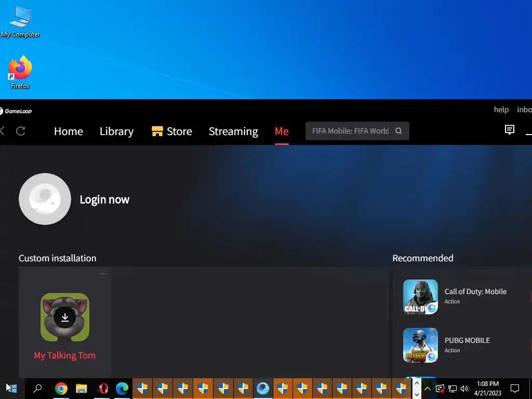This screenshot has height=399, width=532.
Task: Open the Windows Start menu
Action: tap(11, 388)
